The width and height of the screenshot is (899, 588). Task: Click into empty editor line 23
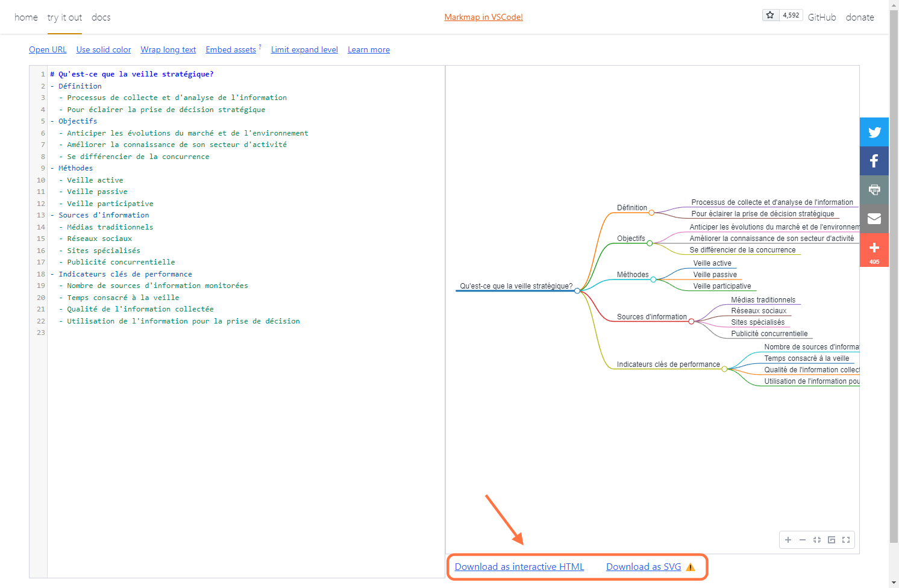(246, 333)
